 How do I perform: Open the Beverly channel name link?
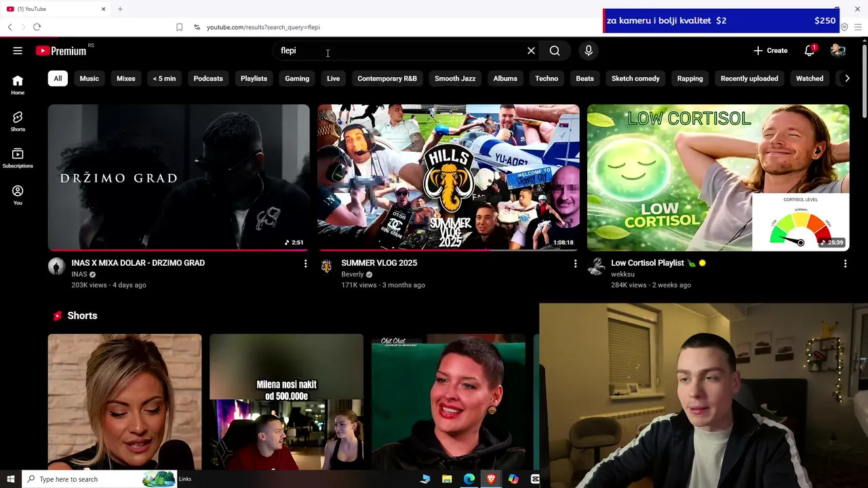click(x=353, y=274)
